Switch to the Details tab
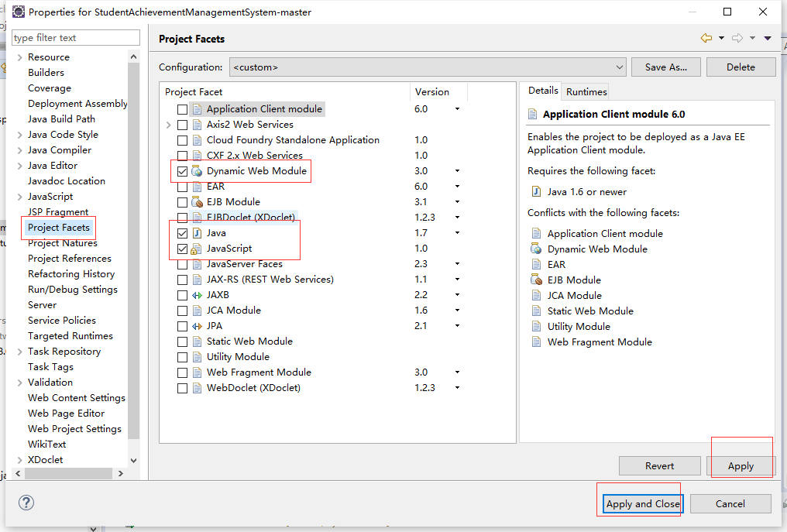The image size is (787, 532). [x=543, y=91]
